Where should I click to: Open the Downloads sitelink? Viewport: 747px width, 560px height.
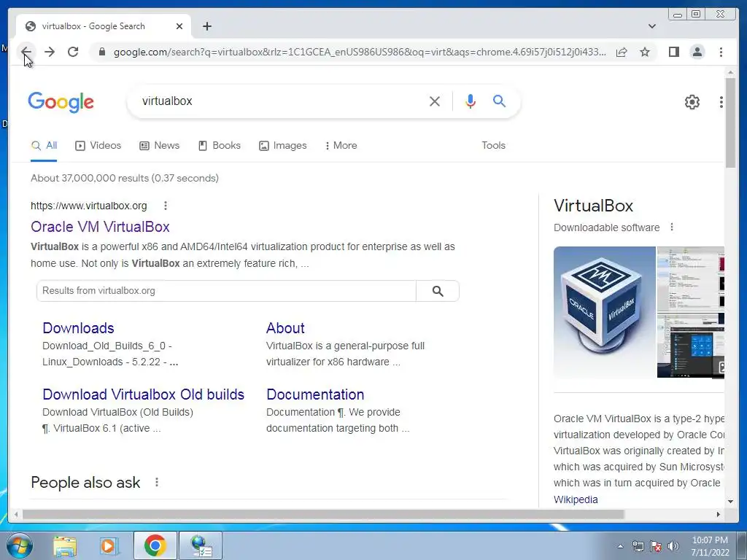click(78, 328)
